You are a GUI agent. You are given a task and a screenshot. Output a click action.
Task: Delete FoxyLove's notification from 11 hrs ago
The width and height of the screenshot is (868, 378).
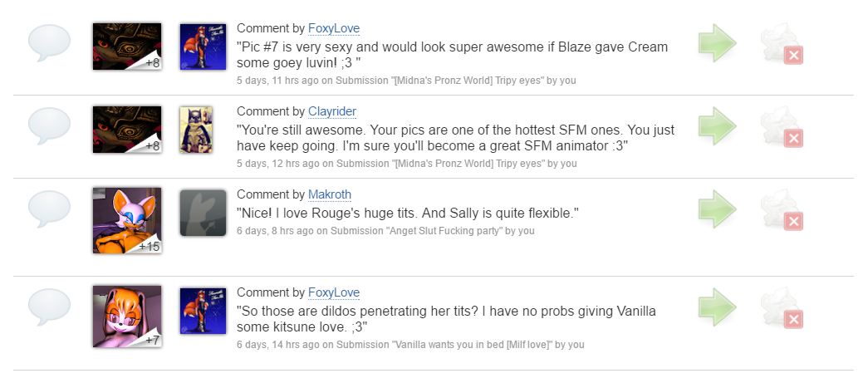click(792, 56)
